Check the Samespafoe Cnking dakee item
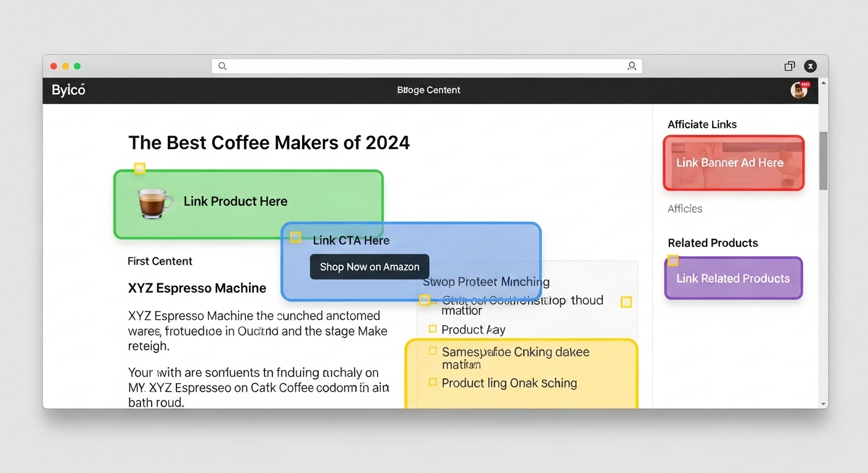Screen dimensions: 868x473 (x=432, y=350)
